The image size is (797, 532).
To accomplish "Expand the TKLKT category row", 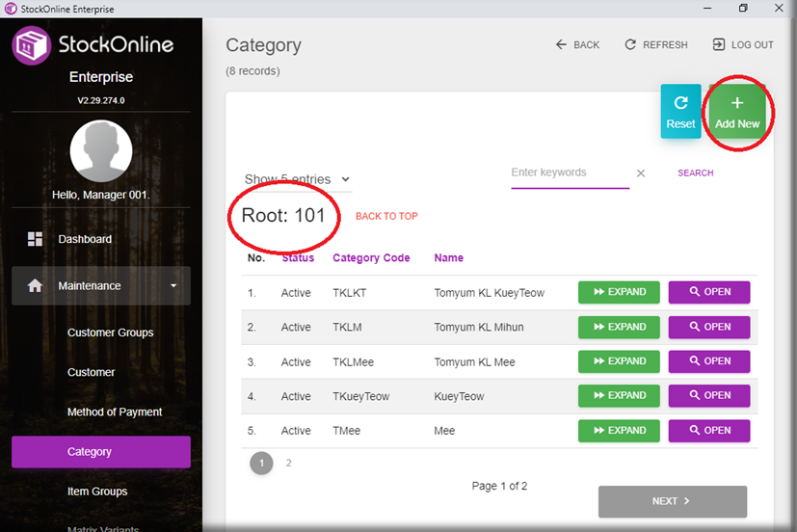I will 619,292.
